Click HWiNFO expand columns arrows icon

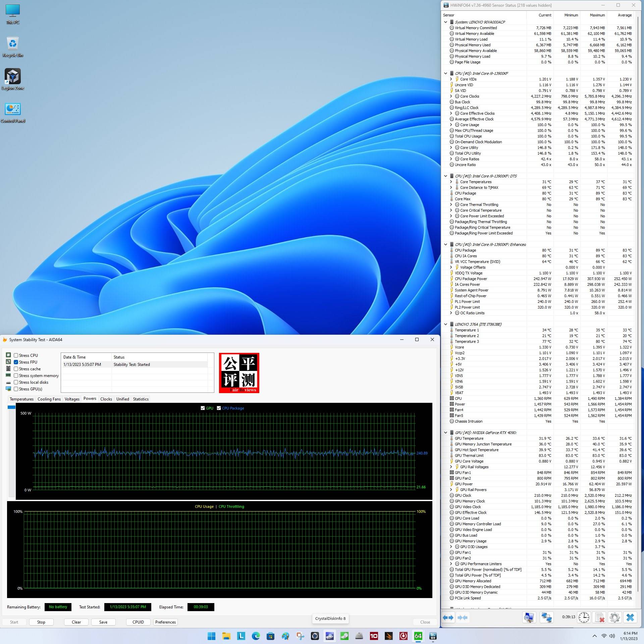pyautogui.click(x=448, y=618)
